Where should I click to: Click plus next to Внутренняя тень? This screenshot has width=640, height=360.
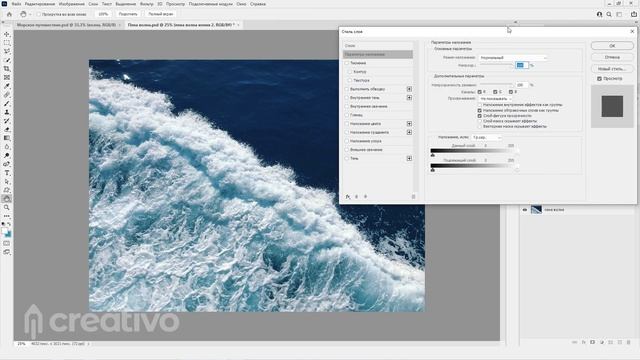(409, 98)
